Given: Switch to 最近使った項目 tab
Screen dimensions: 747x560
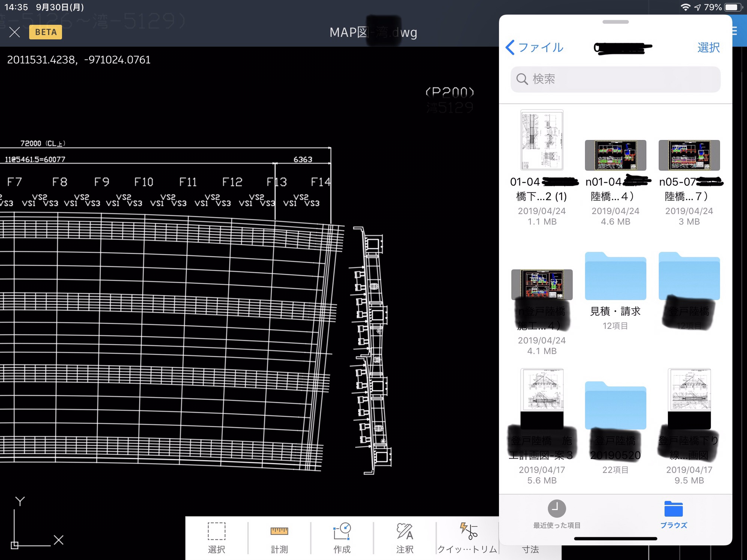Looking at the screenshot, I should (x=557, y=514).
